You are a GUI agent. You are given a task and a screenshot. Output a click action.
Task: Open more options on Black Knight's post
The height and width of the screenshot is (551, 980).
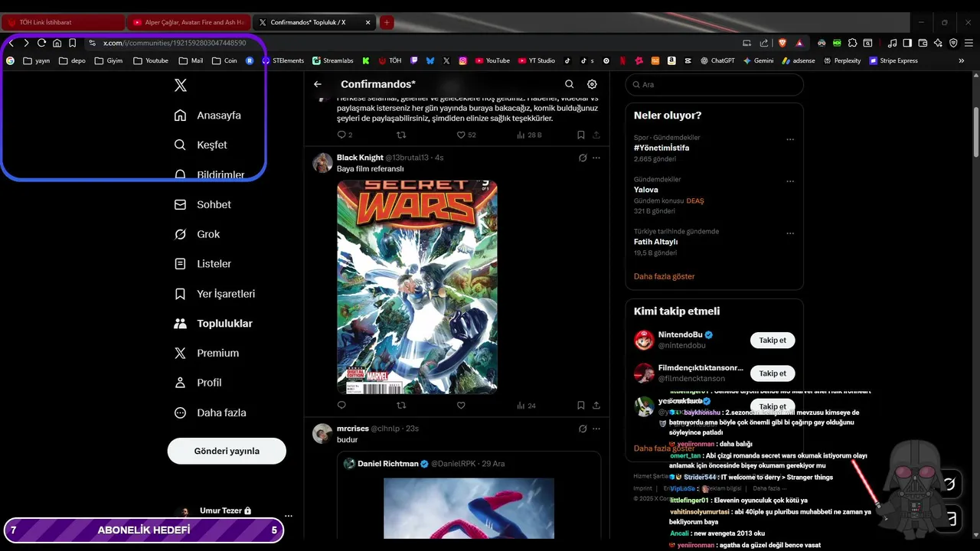click(596, 158)
